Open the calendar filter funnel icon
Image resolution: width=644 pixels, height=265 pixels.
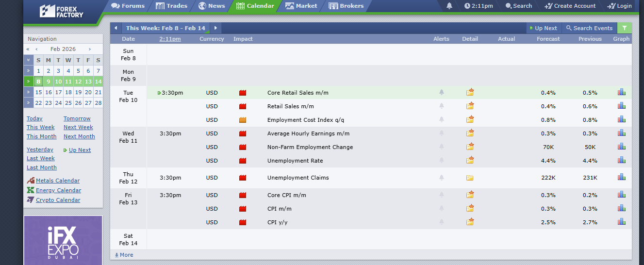[x=625, y=28]
